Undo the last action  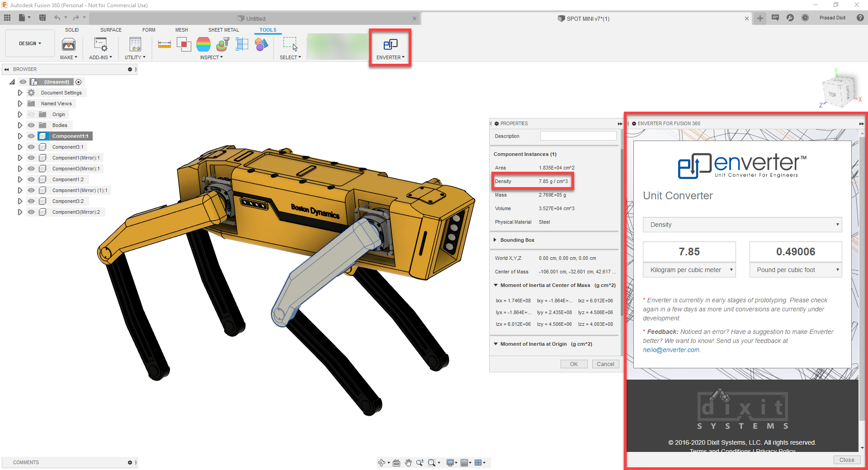(x=57, y=18)
